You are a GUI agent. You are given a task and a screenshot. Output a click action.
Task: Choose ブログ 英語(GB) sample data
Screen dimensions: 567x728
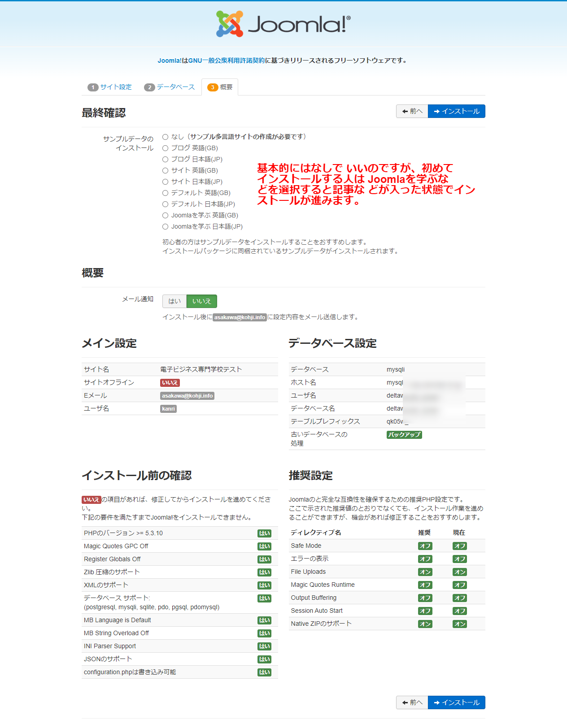(x=166, y=148)
